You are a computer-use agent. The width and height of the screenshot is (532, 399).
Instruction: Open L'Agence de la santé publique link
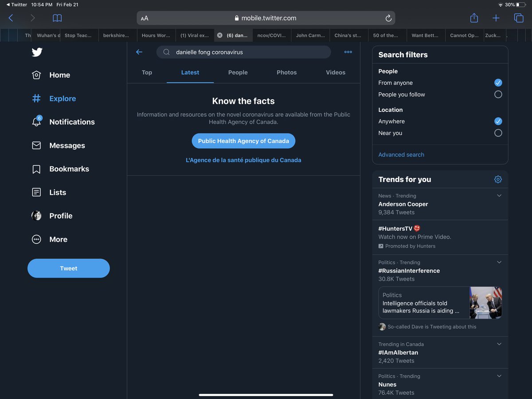(243, 160)
